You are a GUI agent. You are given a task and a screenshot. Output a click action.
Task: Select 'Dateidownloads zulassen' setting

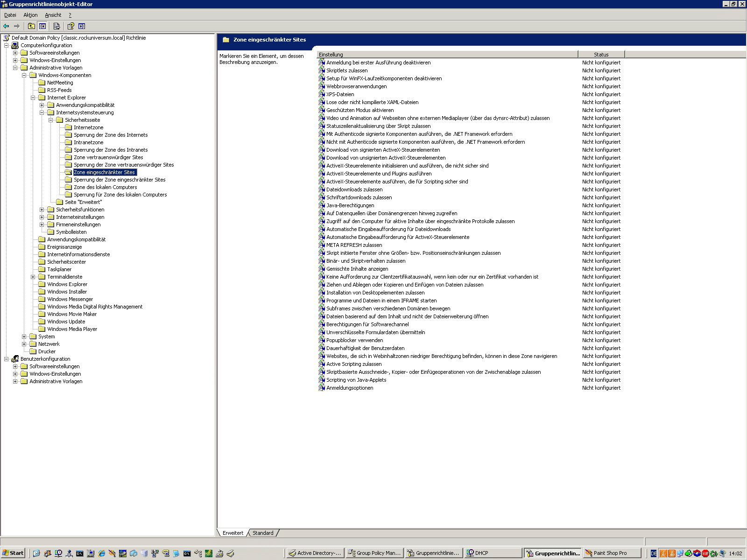pyautogui.click(x=354, y=189)
